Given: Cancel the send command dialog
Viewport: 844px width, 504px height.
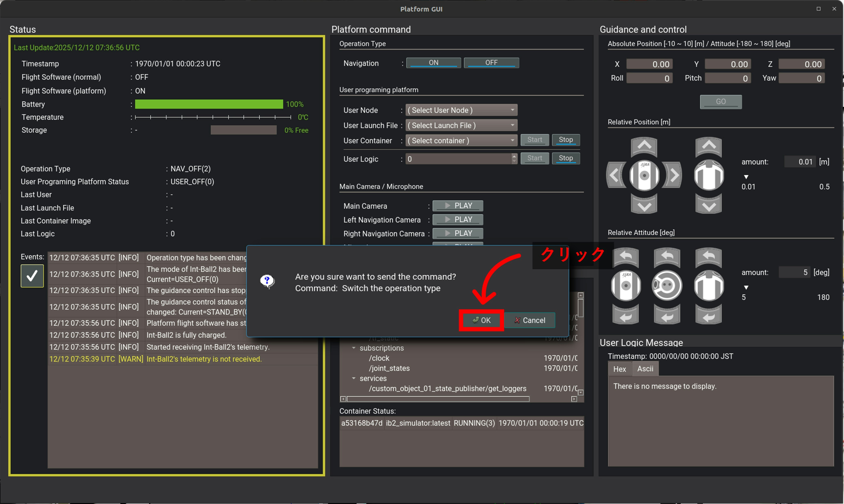Looking at the screenshot, I should [530, 320].
